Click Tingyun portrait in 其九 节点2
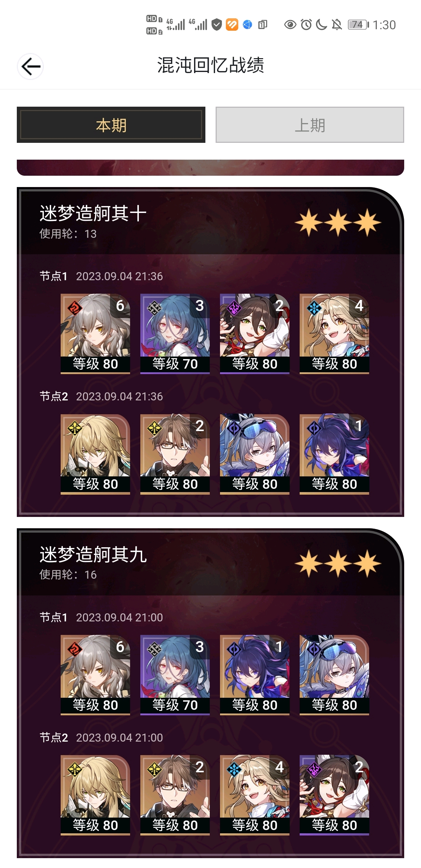Screen dimensions: 421x868 click(334, 795)
